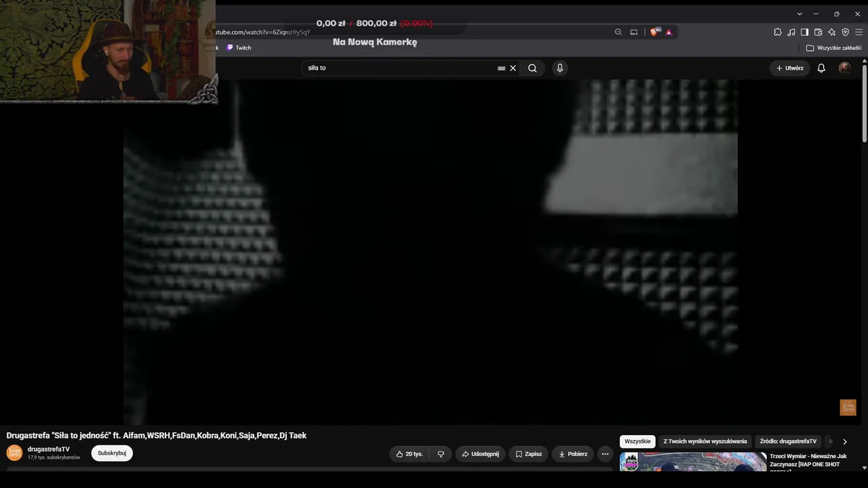Open the on-screen keyboard icon in search
The image size is (868, 488).
501,68
